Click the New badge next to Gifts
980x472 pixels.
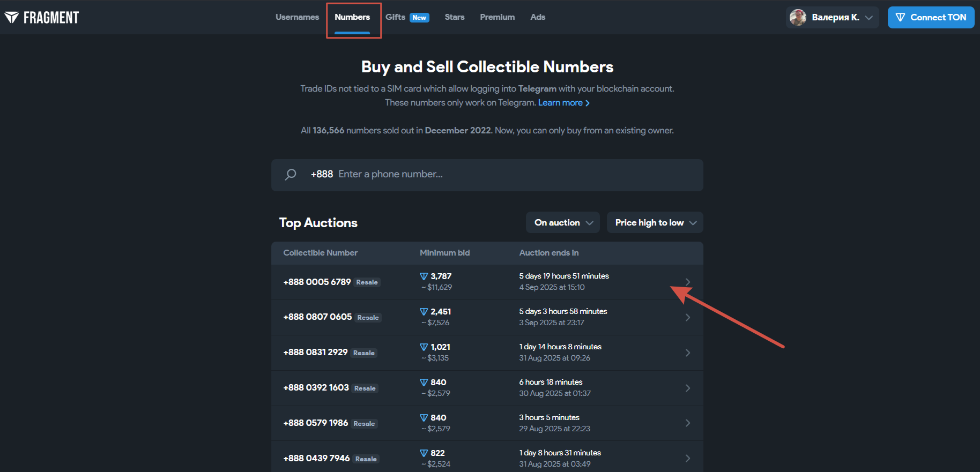pos(419,18)
